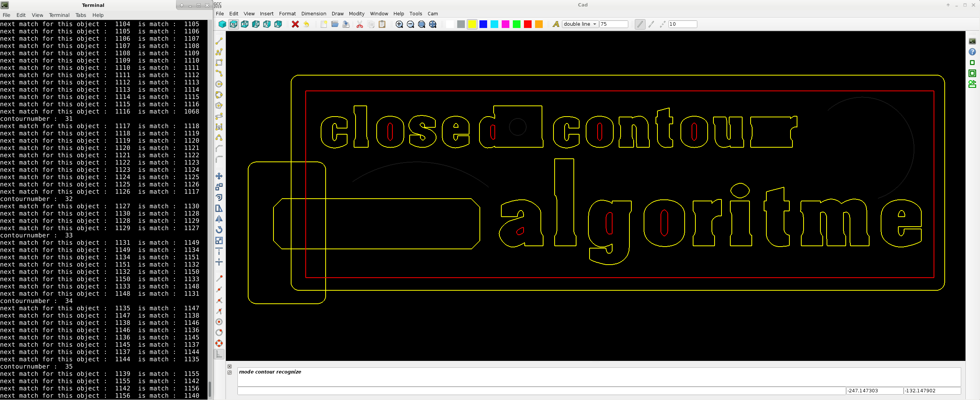Open the double line font dropdown
Viewport: 980px width, 400px height.
coord(580,24)
